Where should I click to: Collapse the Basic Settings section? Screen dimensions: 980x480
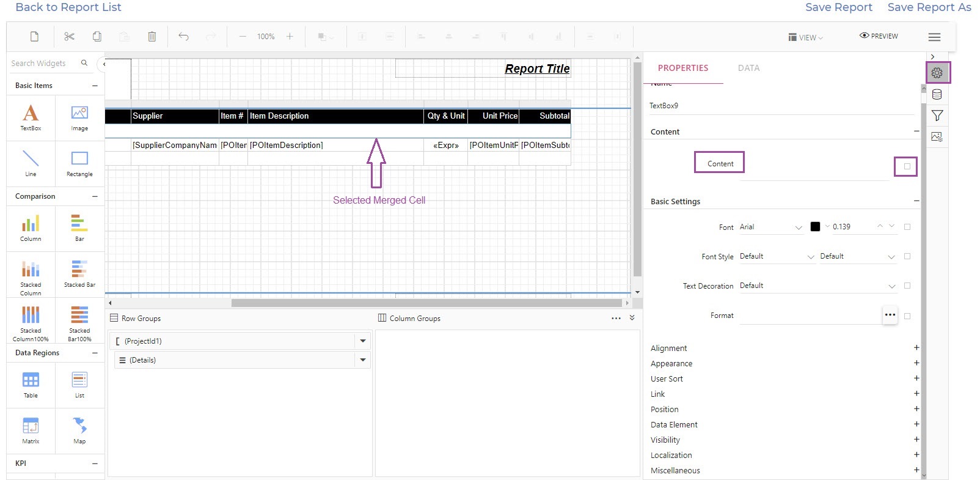(916, 201)
